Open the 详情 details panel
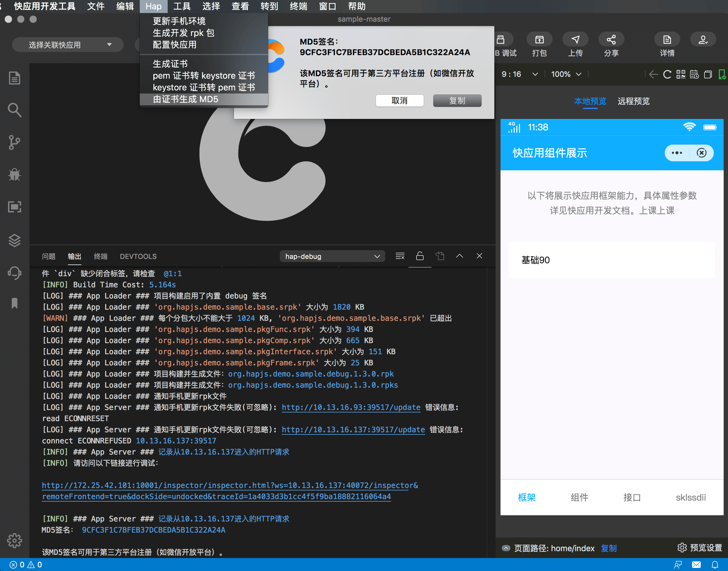The image size is (728, 571). point(666,39)
